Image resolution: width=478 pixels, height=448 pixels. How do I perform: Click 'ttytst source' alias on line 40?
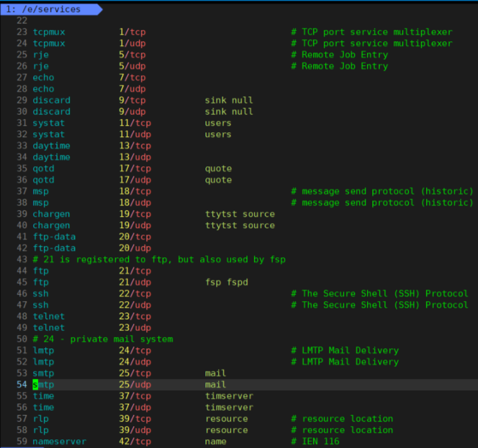(239, 225)
